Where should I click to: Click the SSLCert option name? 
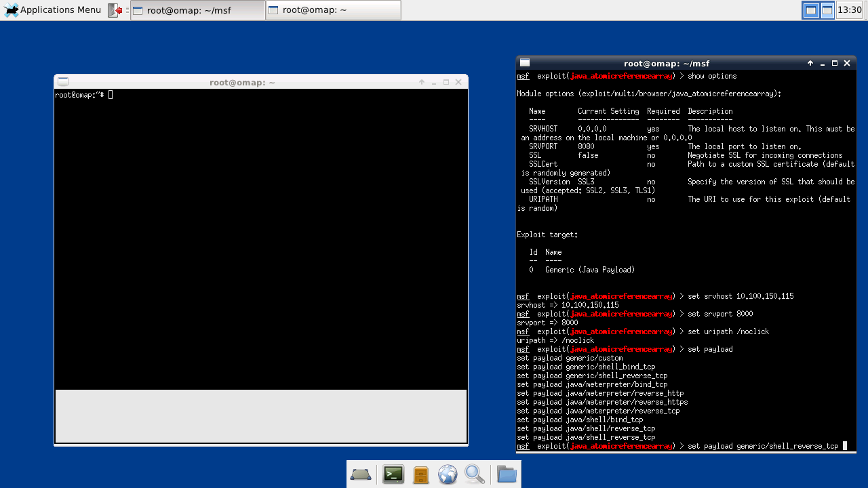tap(543, 164)
